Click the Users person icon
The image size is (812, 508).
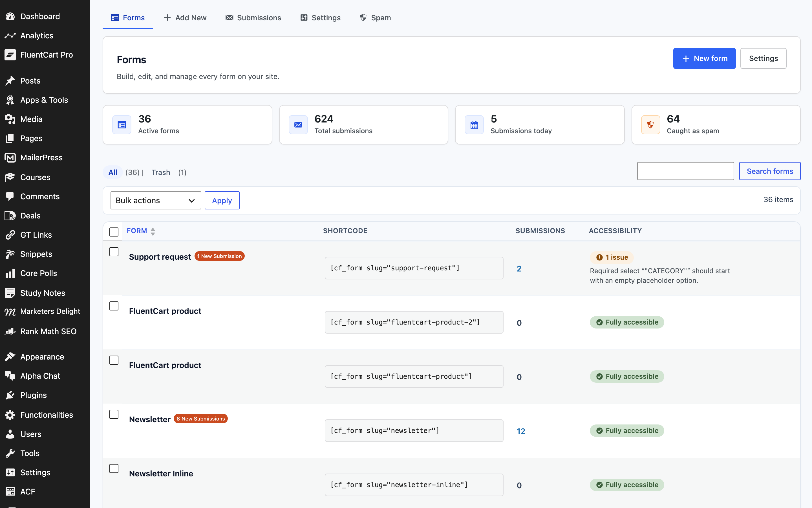point(10,434)
